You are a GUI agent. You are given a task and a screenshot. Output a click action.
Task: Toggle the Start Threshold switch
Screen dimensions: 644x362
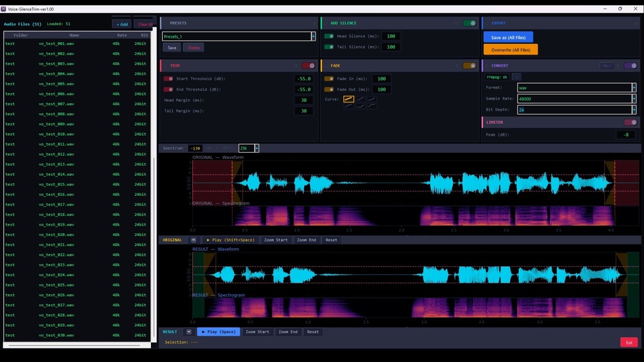(x=169, y=79)
